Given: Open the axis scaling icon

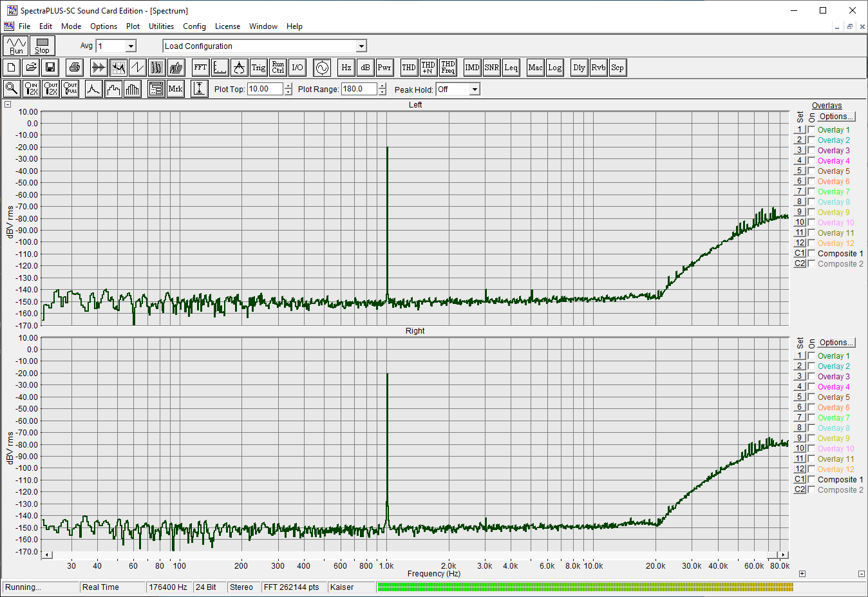Looking at the screenshot, I should [x=220, y=68].
